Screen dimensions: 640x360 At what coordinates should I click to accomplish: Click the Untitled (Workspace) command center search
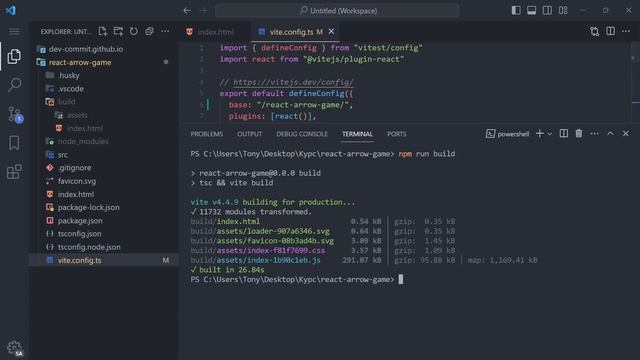coord(337,11)
